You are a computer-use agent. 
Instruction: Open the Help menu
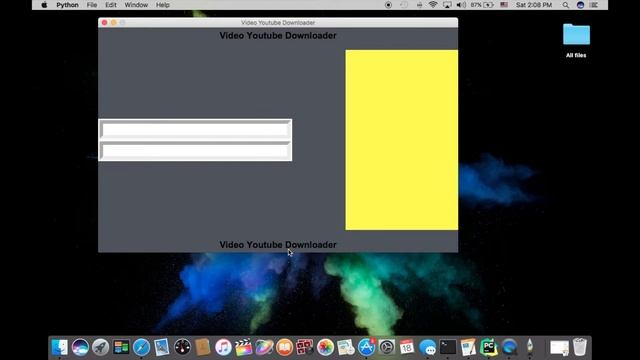tap(162, 5)
